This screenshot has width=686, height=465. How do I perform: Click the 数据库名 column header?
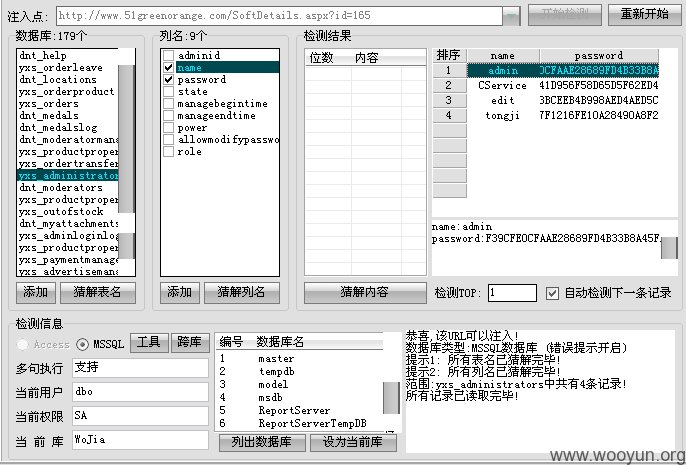point(280,342)
